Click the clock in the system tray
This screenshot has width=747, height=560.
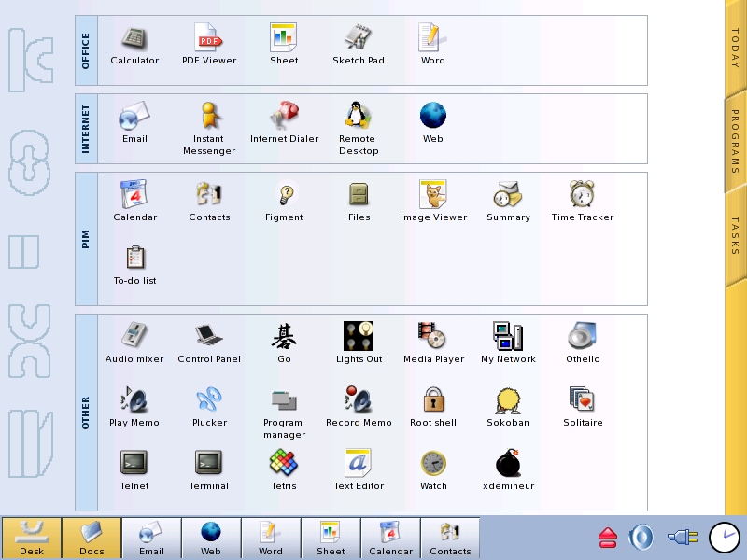tap(725, 538)
